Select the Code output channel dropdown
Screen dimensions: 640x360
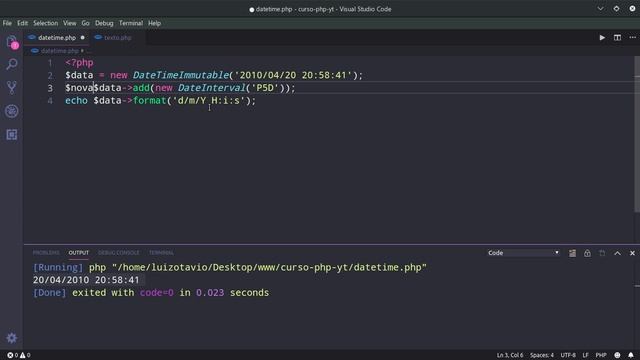(x=523, y=253)
